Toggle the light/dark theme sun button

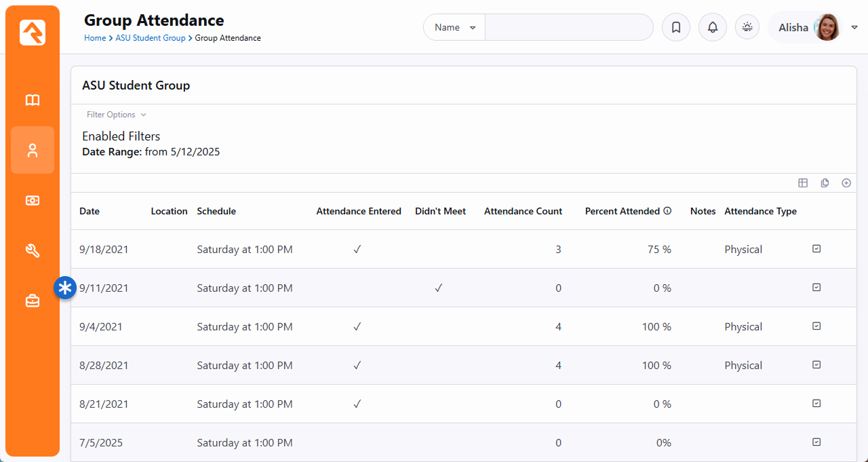click(747, 28)
